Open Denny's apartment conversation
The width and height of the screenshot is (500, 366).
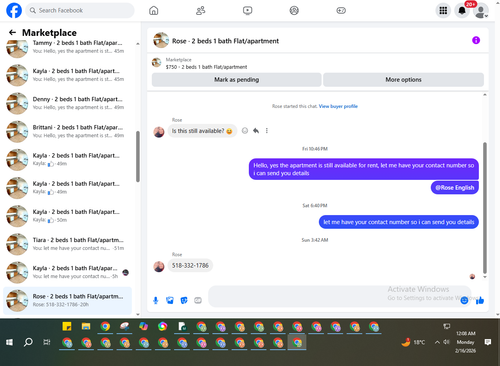coord(67,103)
